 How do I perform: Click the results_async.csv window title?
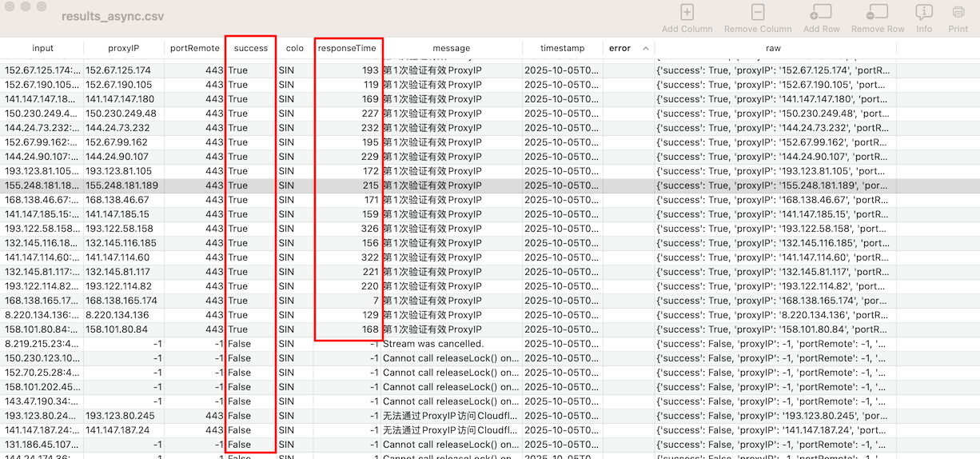pos(113,16)
